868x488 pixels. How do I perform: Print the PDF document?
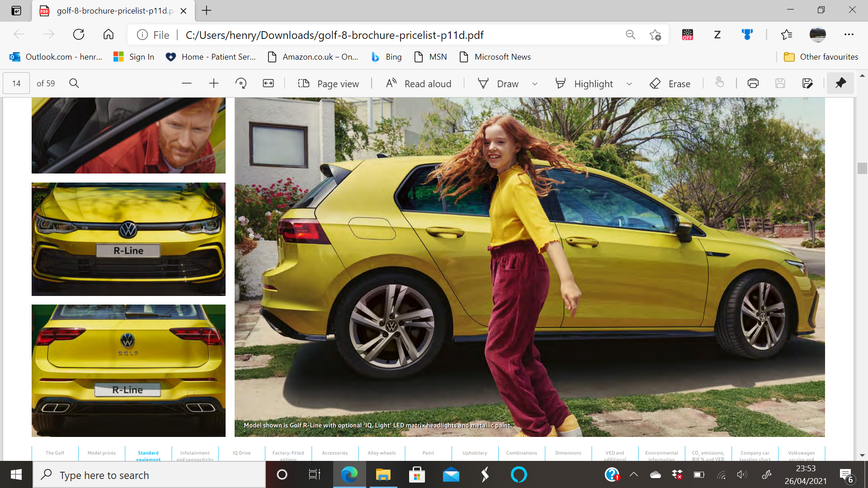[753, 84]
